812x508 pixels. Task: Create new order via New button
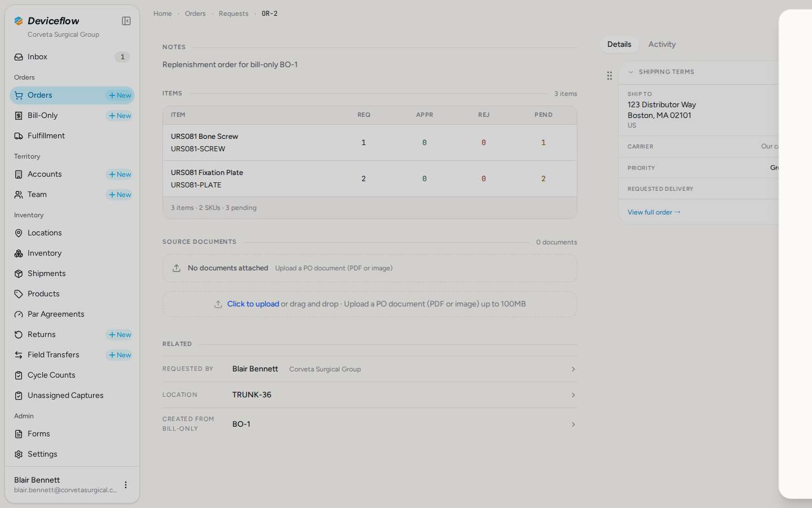point(120,95)
